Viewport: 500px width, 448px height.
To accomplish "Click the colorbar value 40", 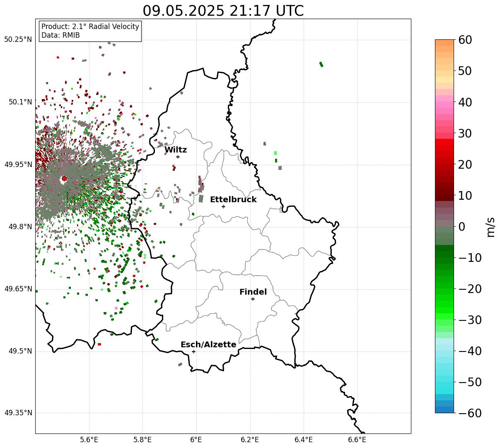I will click(x=465, y=102).
